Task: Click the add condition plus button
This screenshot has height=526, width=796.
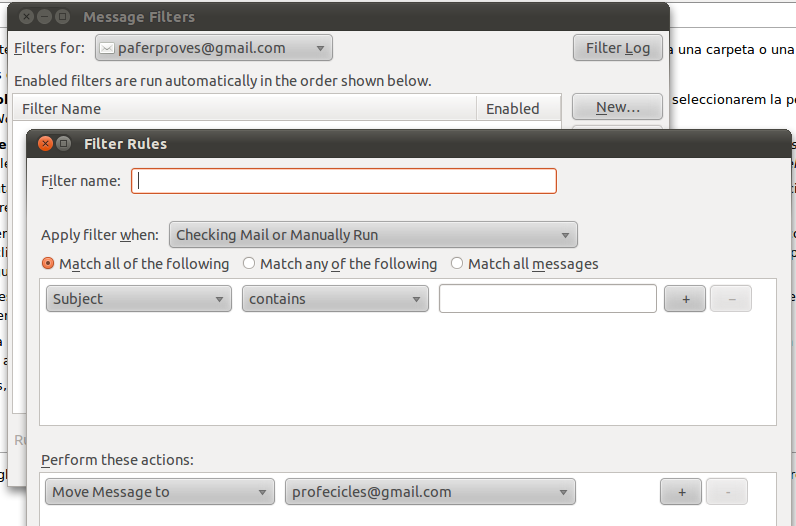Action: [685, 299]
